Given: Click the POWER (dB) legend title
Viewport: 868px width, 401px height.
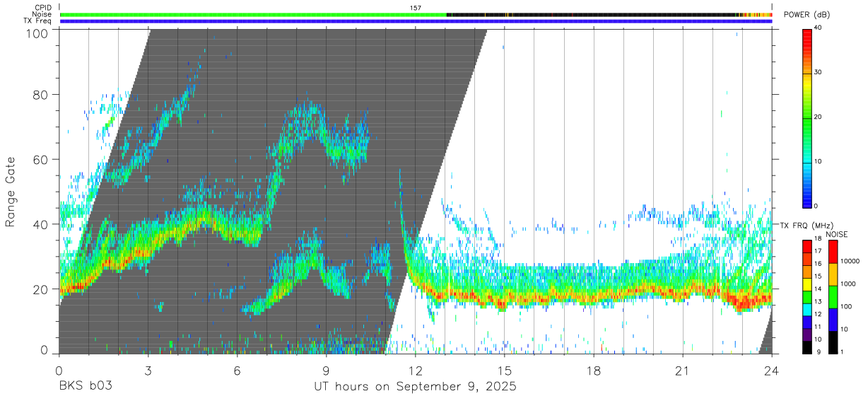Looking at the screenshot, I should (807, 14).
